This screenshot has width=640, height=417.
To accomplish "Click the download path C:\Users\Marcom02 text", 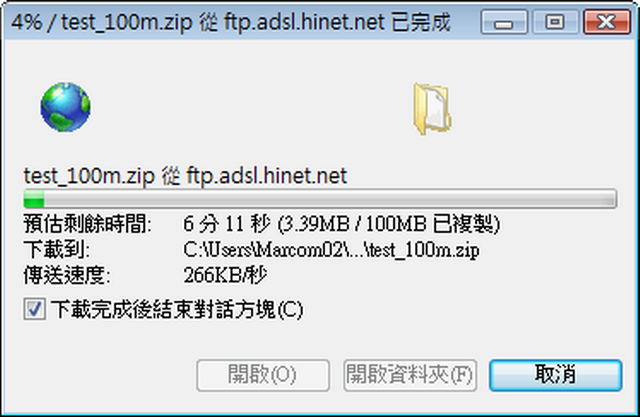I will [331, 250].
